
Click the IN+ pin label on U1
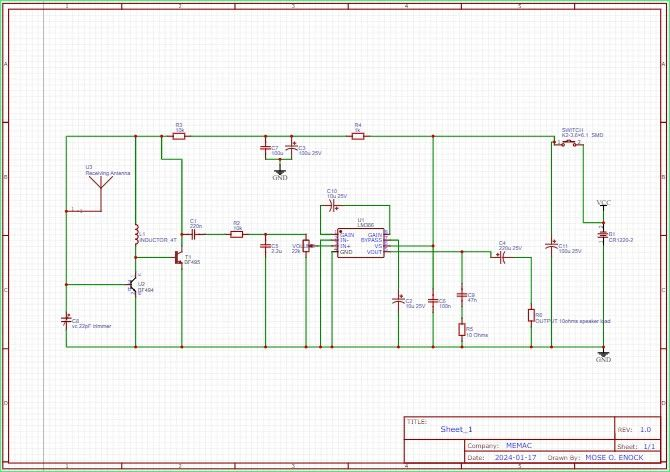click(x=345, y=246)
